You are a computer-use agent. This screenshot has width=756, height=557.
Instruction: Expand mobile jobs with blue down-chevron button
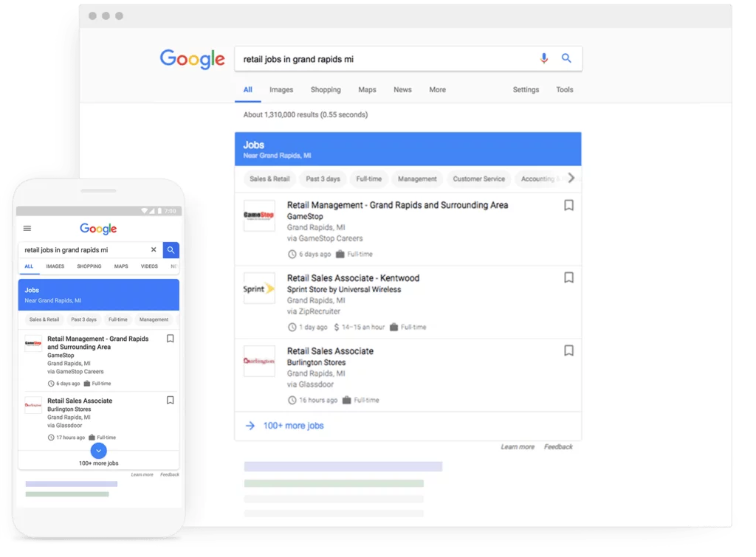(99, 450)
